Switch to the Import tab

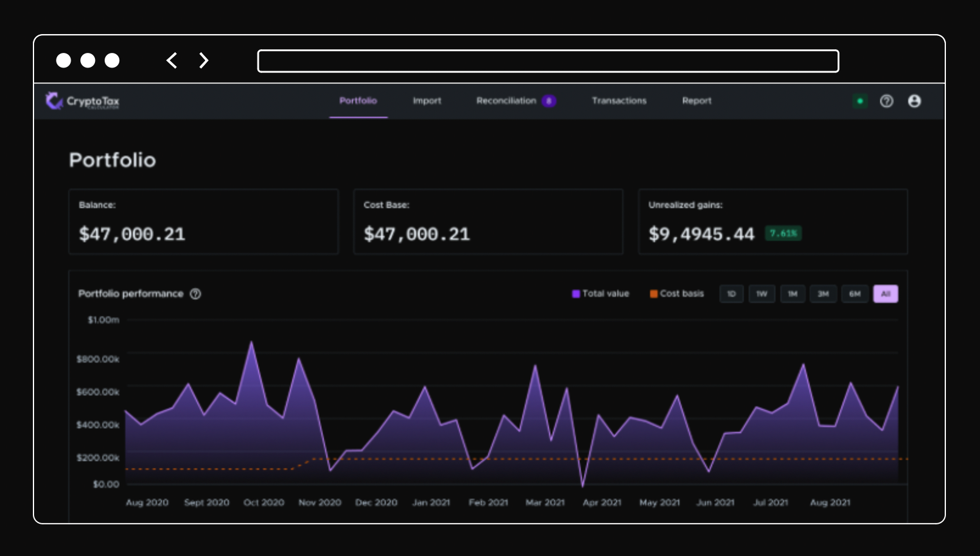(427, 101)
